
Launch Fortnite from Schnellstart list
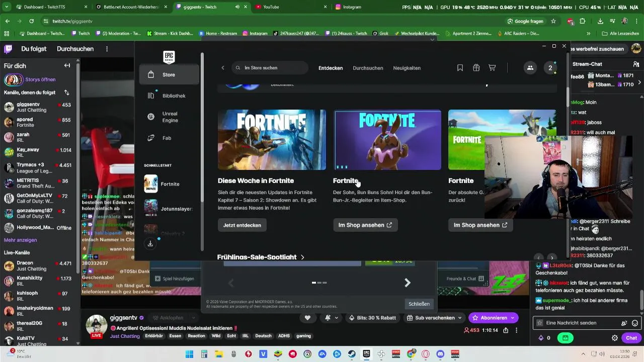click(x=169, y=184)
